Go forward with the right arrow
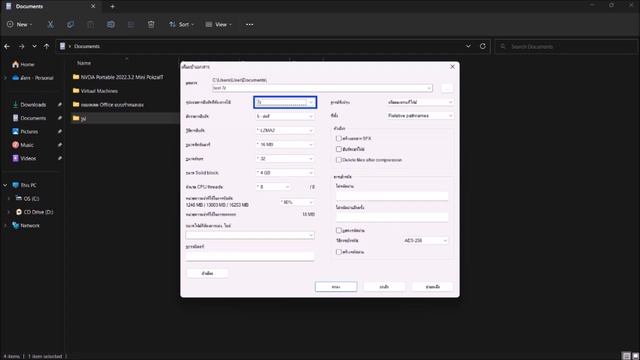The image size is (640, 360). click(21, 47)
